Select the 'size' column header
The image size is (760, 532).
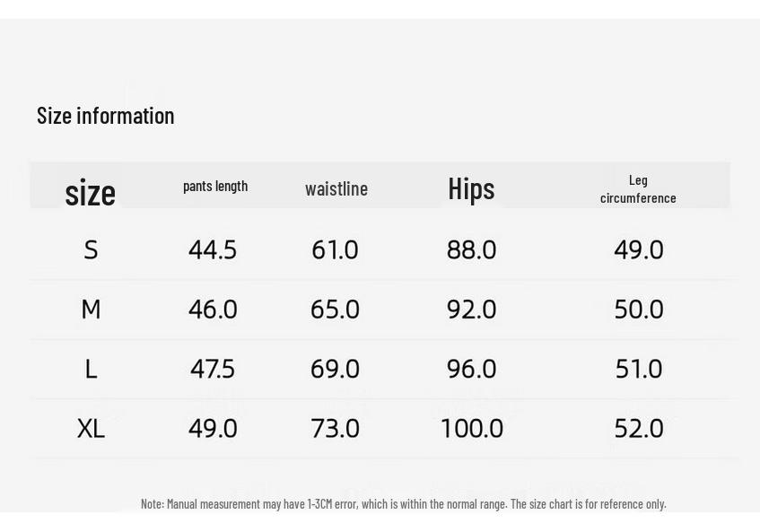[90, 193]
